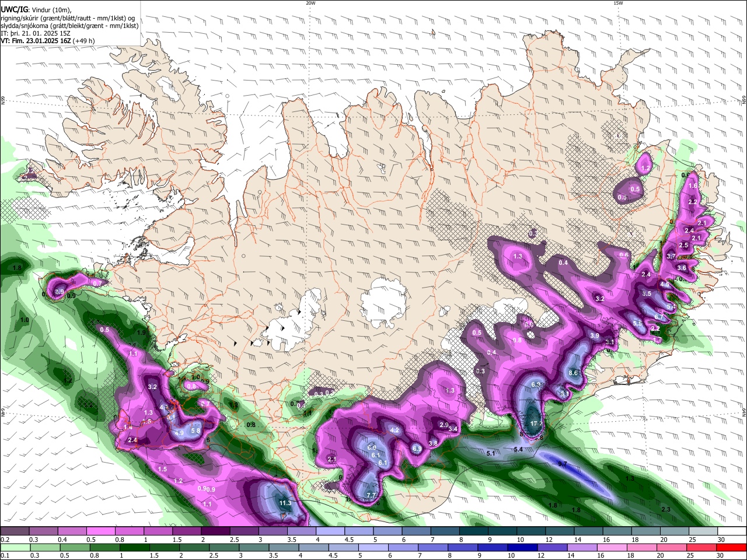
Task: Select the 'VT: Fim. 23.01.2025 16Z (+49 h)' line
Action: click(48, 41)
